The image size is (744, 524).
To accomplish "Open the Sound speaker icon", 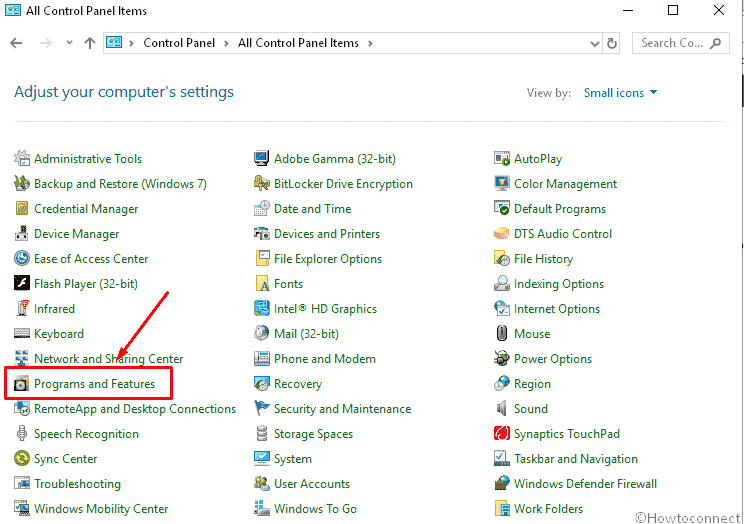I will (x=502, y=408).
